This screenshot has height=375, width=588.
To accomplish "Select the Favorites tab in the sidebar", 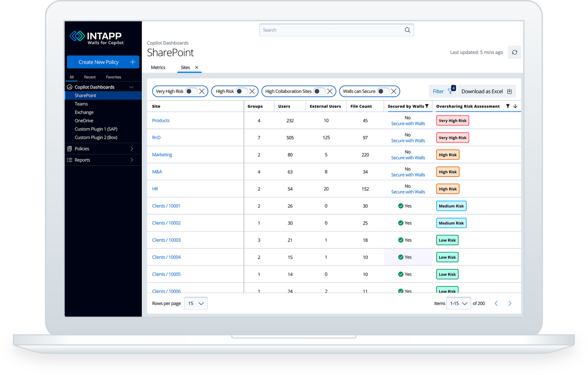I will pyautogui.click(x=113, y=77).
